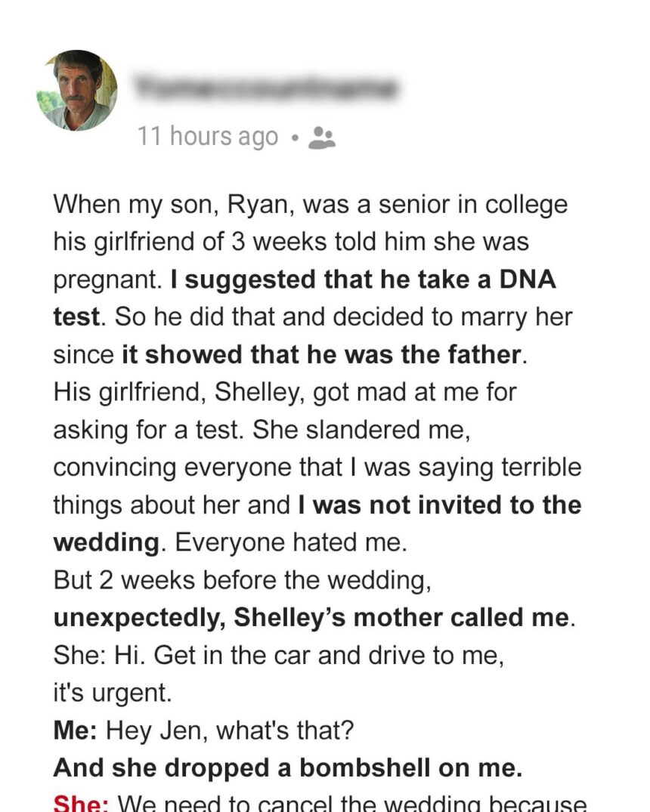Click the bold "Me:" speaker label
This screenshot has height=812, width=650.
[76, 730]
